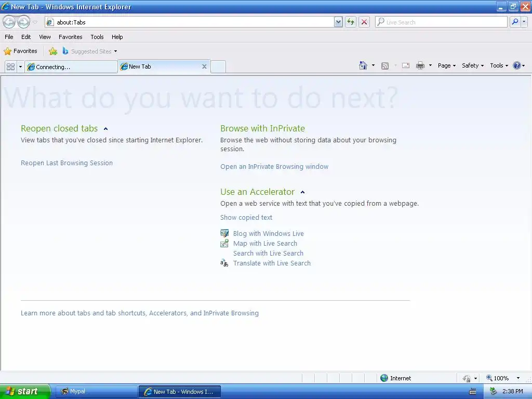The height and width of the screenshot is (399, 532).
Task: Click Blog with Windows Live link
Action: (269, 233)
